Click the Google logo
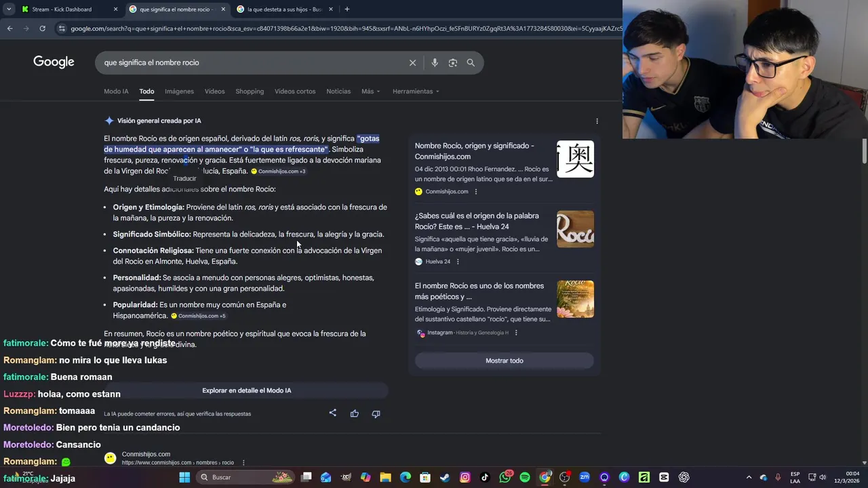Screen dimensions: 868x488 (54, 62)
